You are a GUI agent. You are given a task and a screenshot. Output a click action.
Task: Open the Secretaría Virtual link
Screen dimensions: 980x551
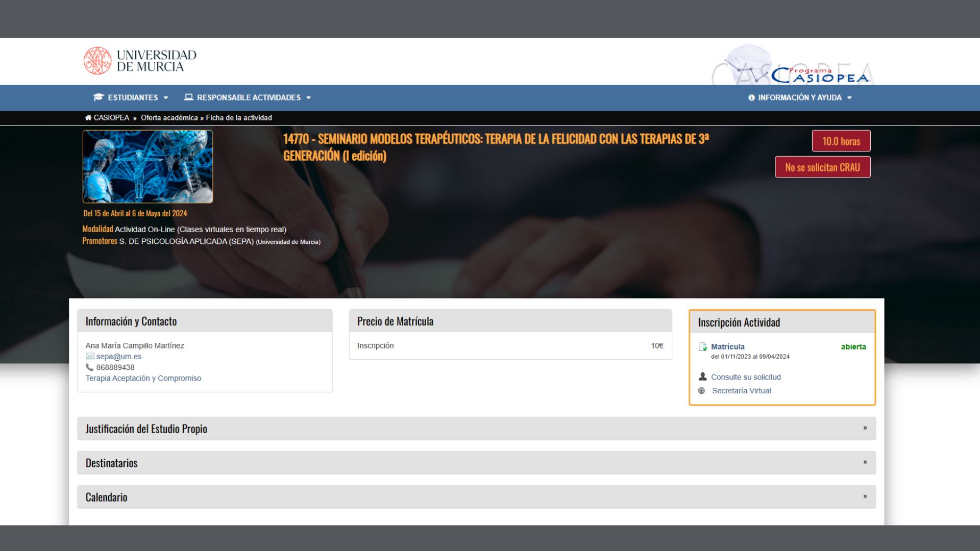tap(741, 391)
